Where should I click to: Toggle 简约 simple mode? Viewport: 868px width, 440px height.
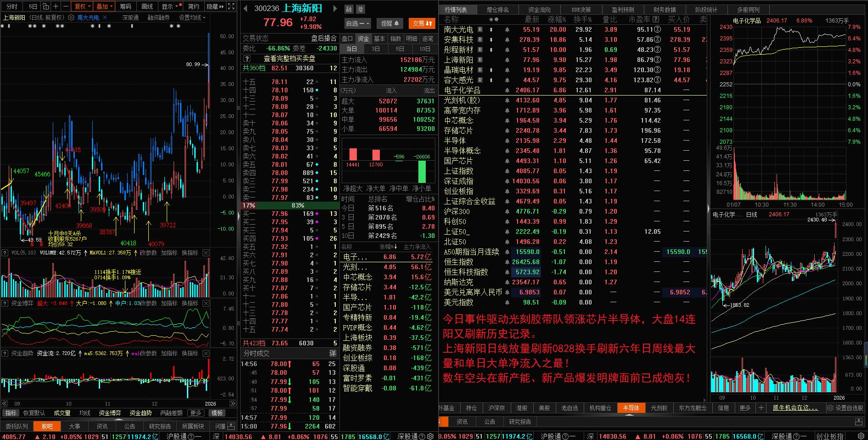[194, 6]
